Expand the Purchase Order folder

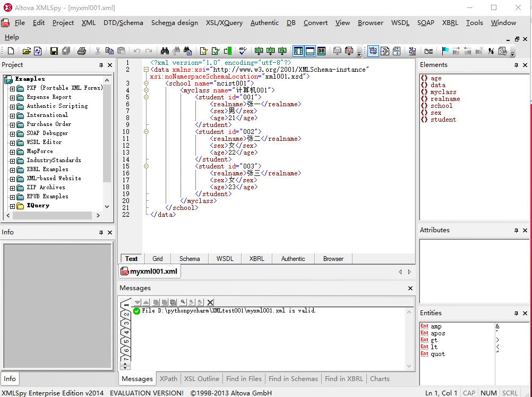pyautogui.click(x=12, y=125)
